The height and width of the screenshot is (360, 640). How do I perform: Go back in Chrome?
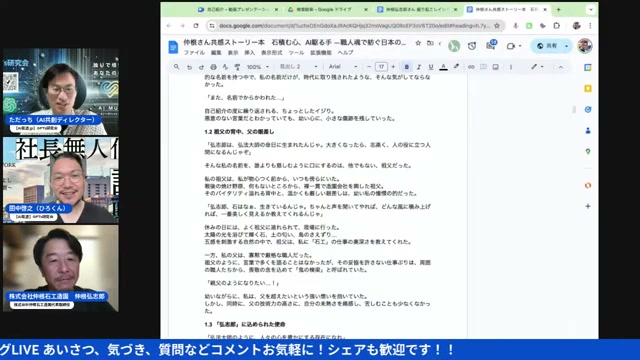click(x=169, y=26)
